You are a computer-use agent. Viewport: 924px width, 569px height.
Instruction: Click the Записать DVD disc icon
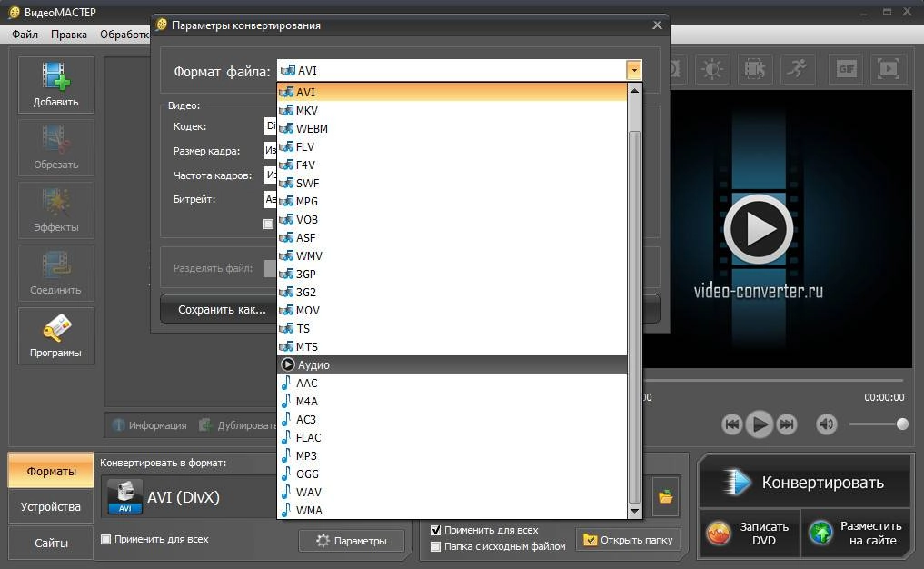tap(719, 533)
